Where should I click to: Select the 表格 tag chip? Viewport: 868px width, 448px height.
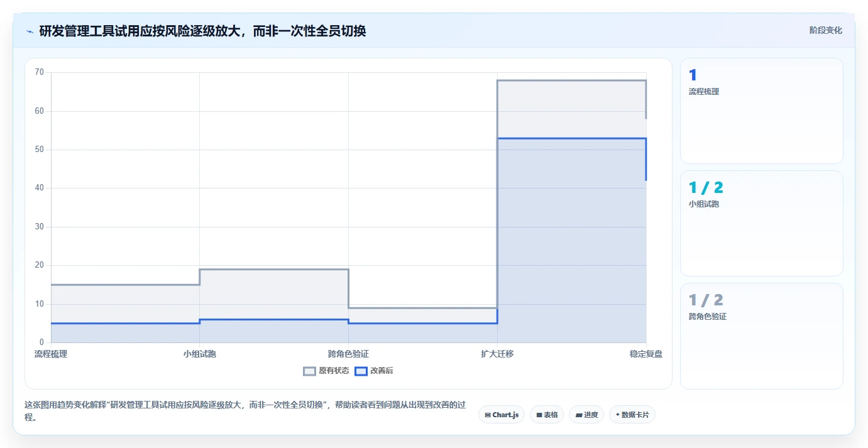pos(547,415)
